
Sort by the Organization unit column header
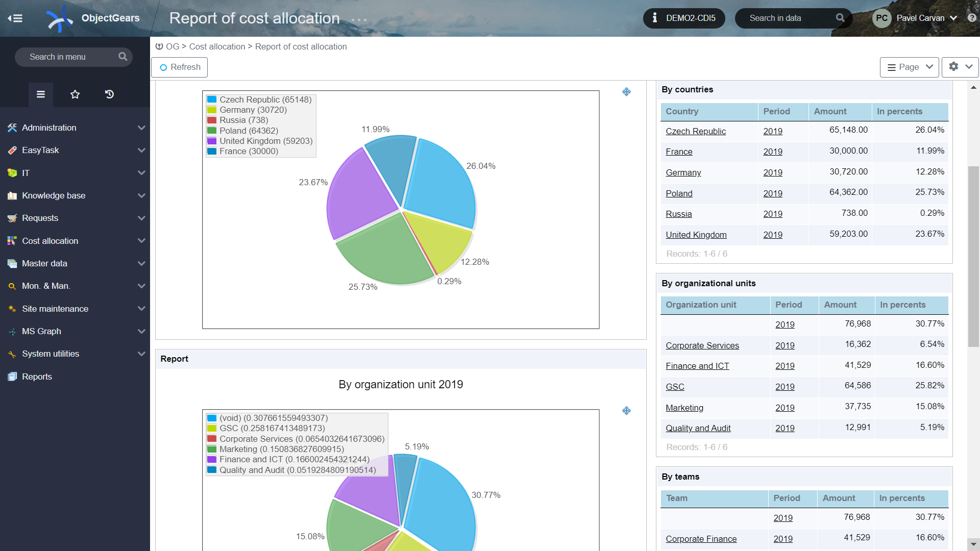(x=701, y=305)
